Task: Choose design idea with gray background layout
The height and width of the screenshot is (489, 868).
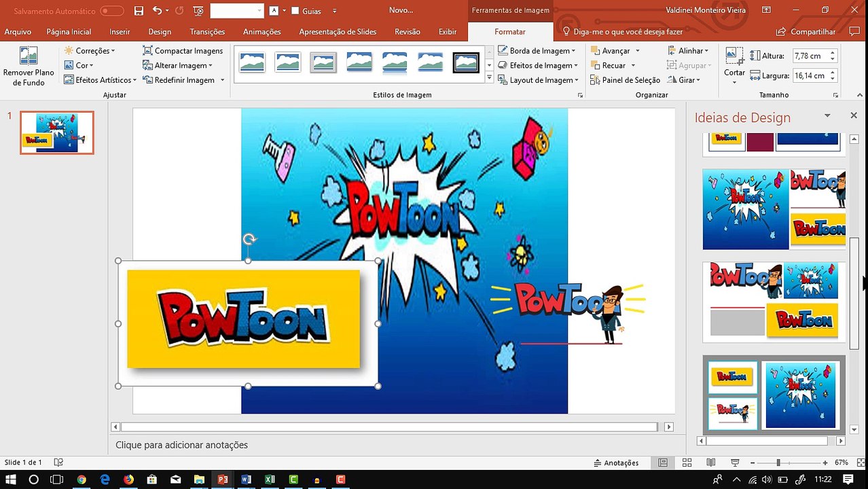Action: pyautogui.click(x=774, y=395)
